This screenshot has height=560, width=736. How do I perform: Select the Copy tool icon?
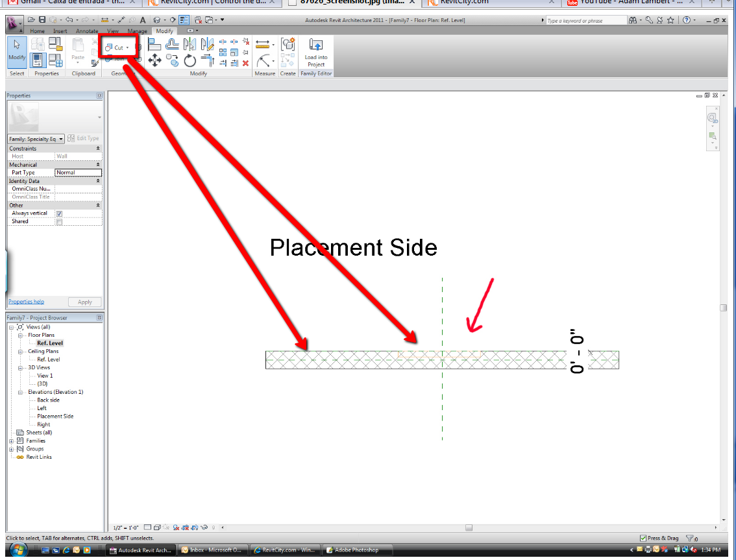click(172, 60)
